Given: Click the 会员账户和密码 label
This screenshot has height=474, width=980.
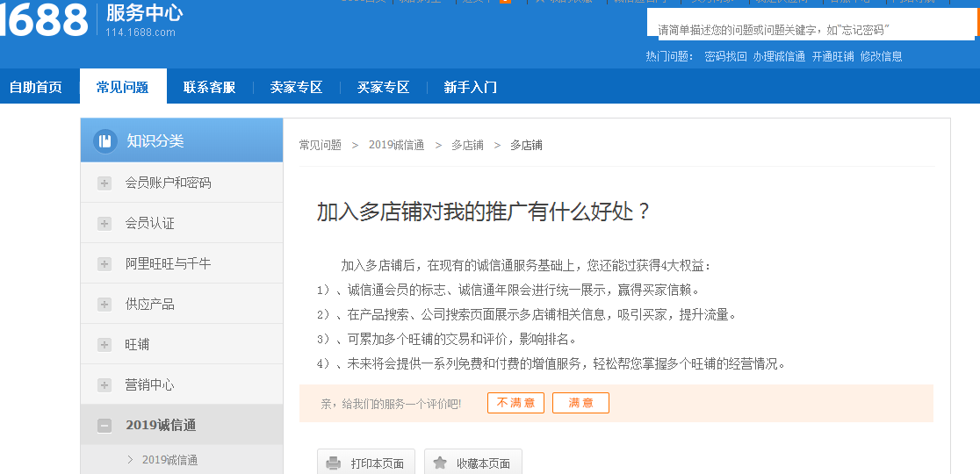Looking at the screenshot, I should [168, 183].
